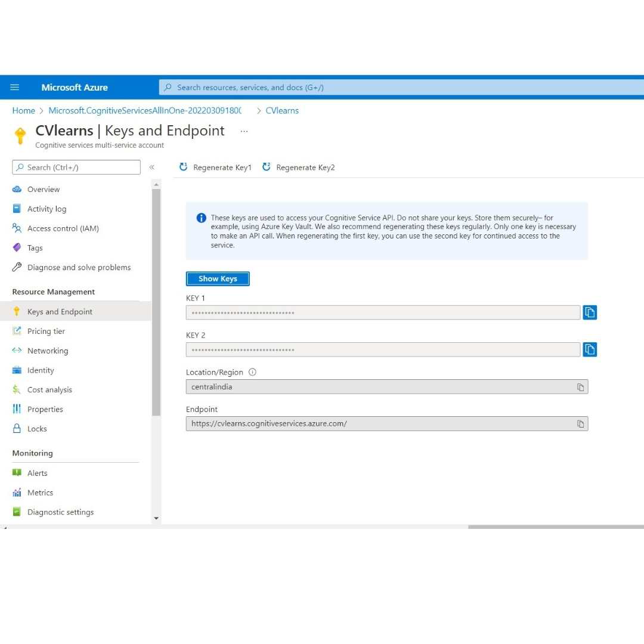Copy KEY 2 to clipboard
Screen dimensions: 644x644
point(589,349)
